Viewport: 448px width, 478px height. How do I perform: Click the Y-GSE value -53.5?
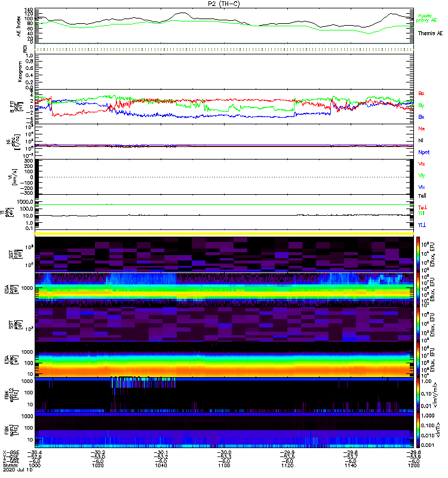click(287, 457)
